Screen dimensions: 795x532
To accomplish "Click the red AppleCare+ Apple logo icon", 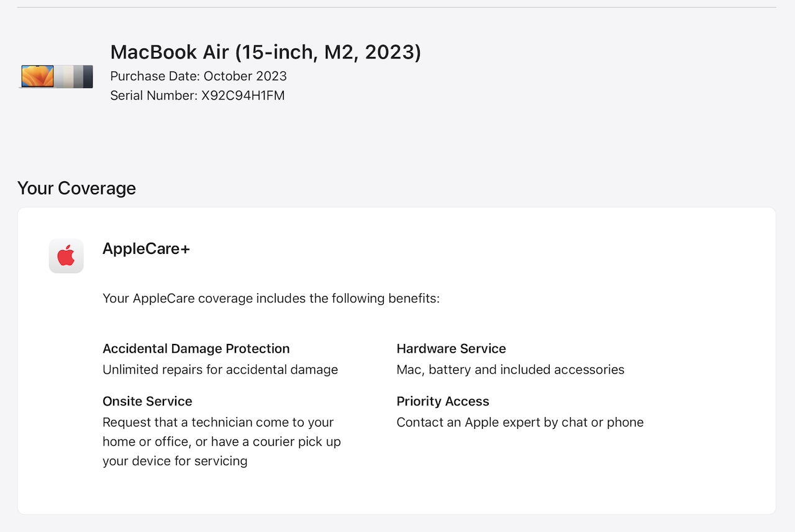I will [x=66, y=256].
